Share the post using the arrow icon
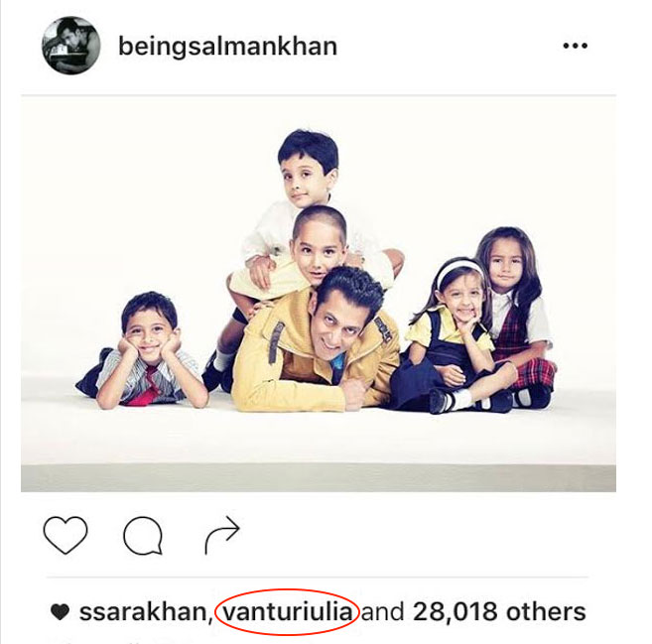The image size is (652, 644). click(222, 535)
